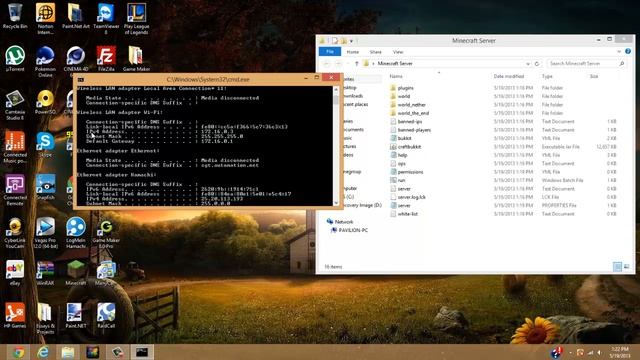Launch Minecraft desktop icon
640x360 pixels.
point(76,273)
